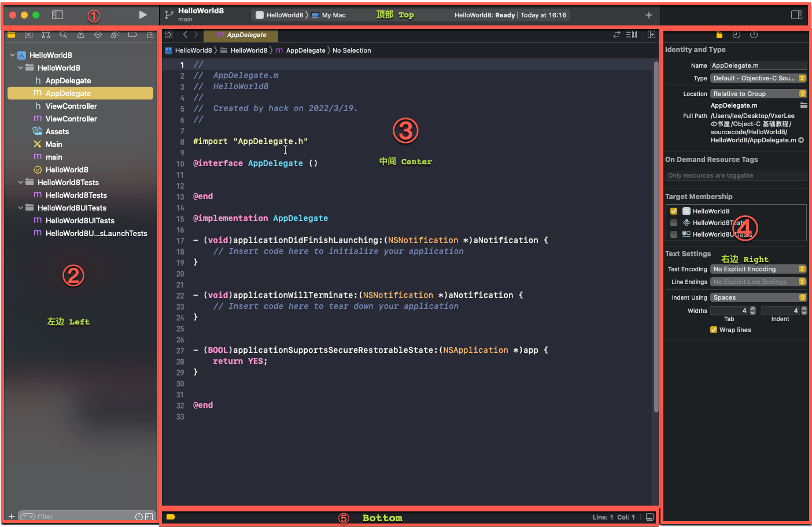Screen dimensions: 812x527
Task: Open the Indent Using Spaces dropdown
Action: point(758,297)
